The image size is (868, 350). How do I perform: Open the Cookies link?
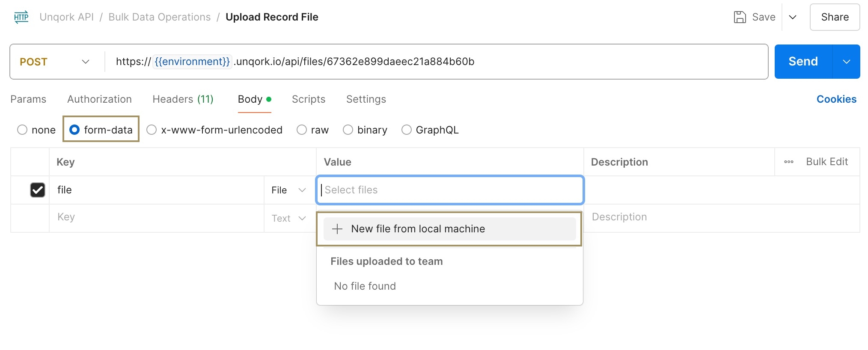[x=836, y=99]
